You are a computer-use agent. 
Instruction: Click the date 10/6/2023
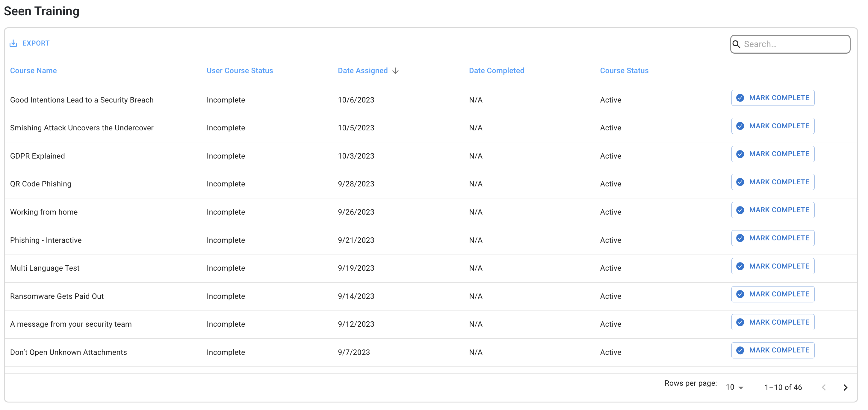click(356, 100)
